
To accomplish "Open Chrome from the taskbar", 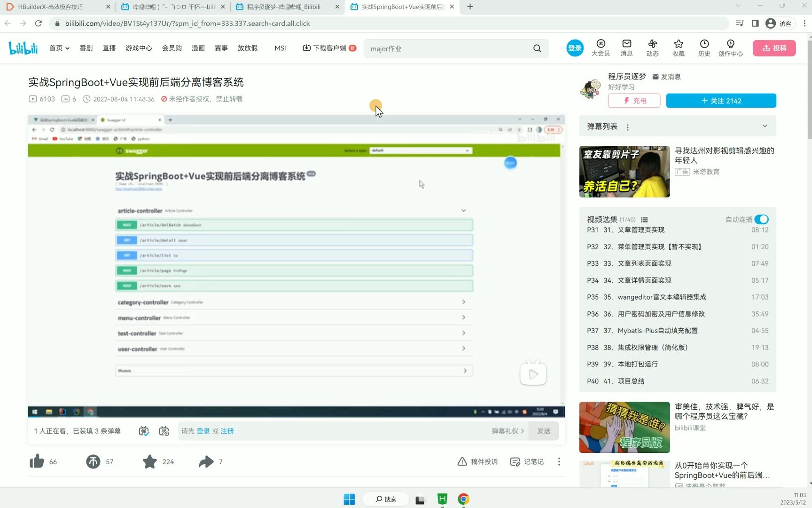I will click(463, 499).
